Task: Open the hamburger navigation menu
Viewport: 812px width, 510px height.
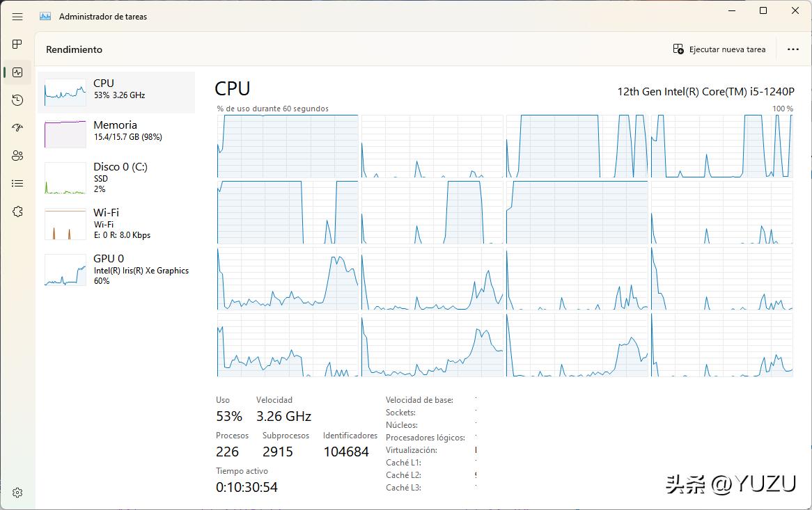Action: point(17,17)
